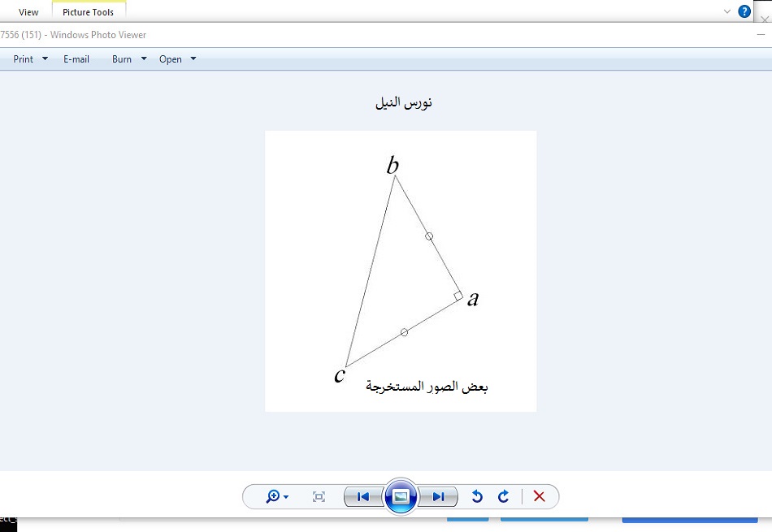Click the actual size icon

319,496
